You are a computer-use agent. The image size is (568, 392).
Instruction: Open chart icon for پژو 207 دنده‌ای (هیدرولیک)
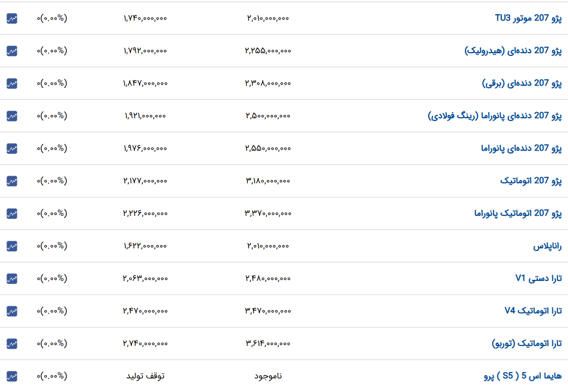pyautogui.click(x=12, y=51)
